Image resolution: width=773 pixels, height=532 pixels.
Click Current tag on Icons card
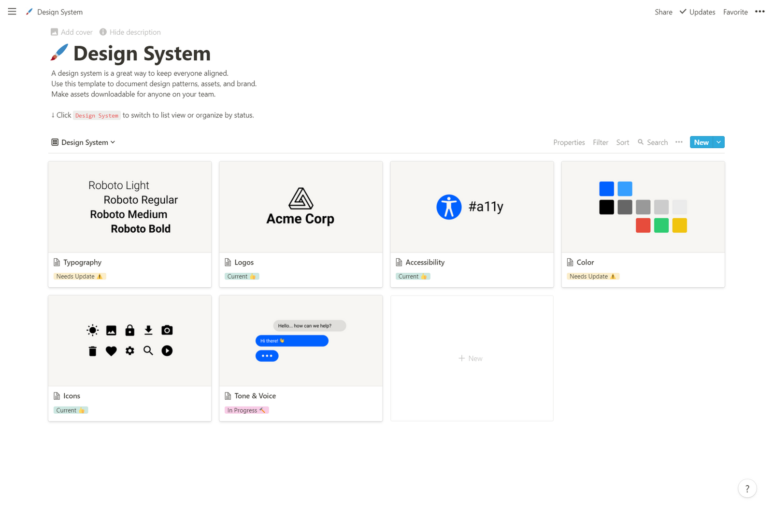[x=71, y=410]
